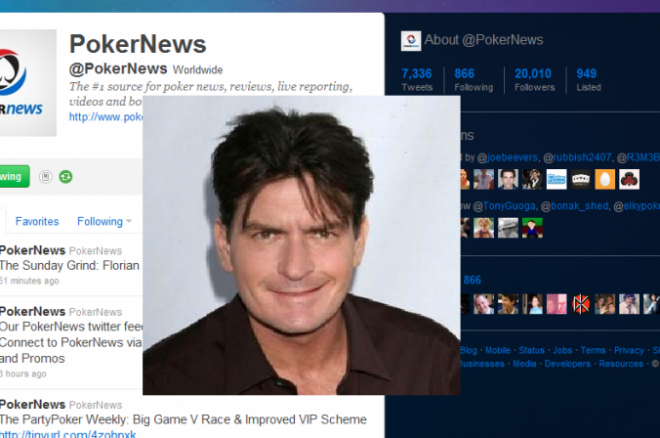This screenshot has height=438, width=660.
Task: Open the black-and-white hat photo avatar
Action: pyautogui.click(x=508, y=228)
